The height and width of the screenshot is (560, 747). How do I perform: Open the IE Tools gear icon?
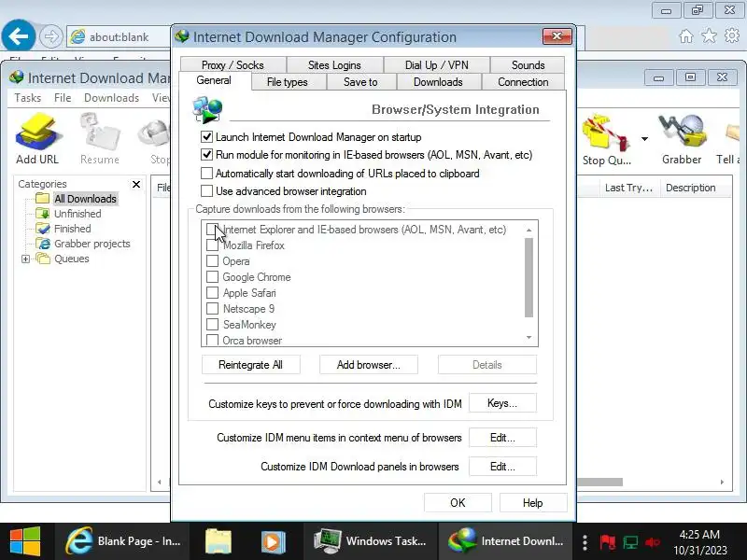732,35
